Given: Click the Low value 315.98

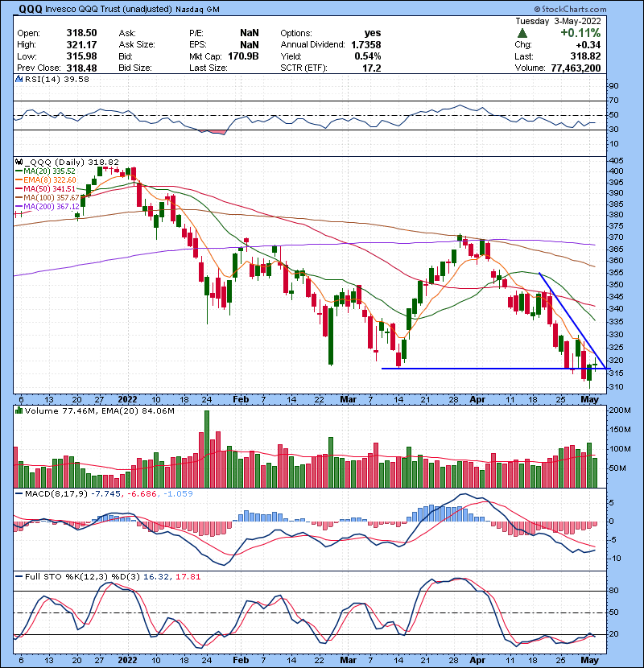Looking at the screenshot, I should (82, 56).
